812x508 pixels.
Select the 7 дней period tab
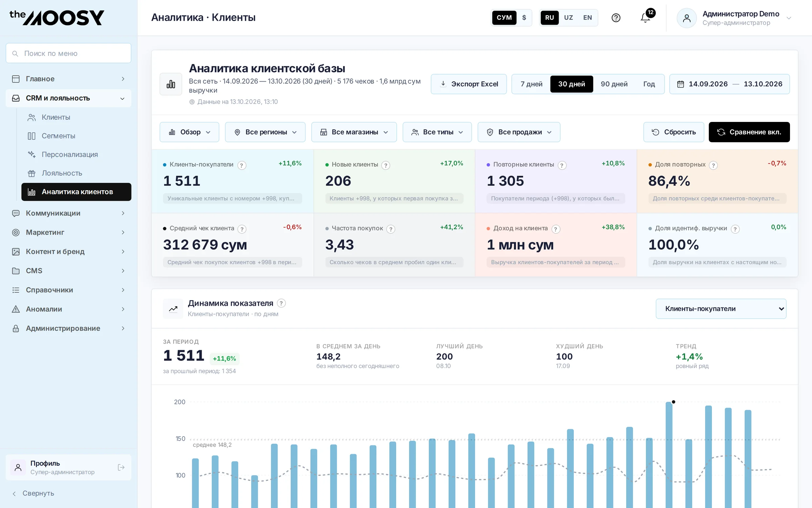(531, 84)
